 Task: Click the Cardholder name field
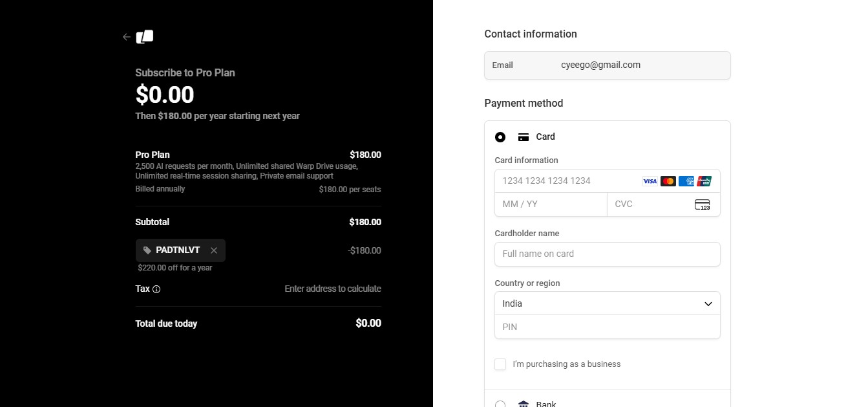click(x=607, y=254)
